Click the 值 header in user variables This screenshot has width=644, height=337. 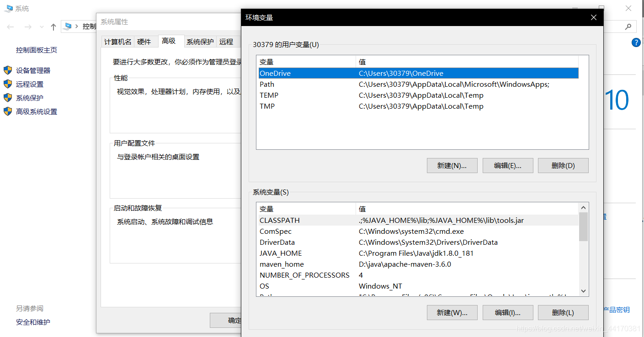tap(467, 62)
